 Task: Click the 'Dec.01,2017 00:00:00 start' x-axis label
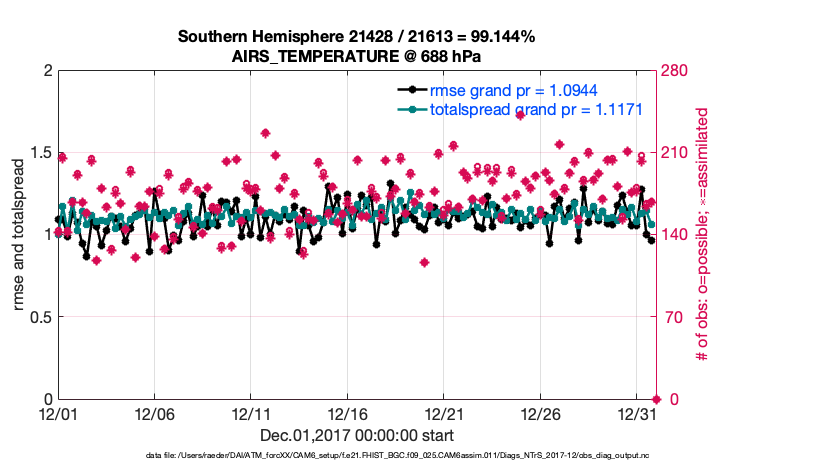click(x=357, y=435)
